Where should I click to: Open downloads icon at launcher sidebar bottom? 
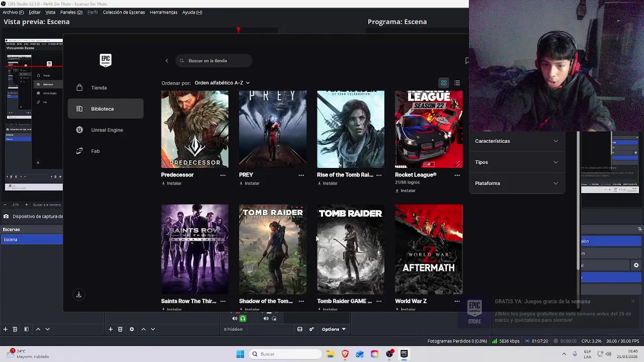(79, 295)
